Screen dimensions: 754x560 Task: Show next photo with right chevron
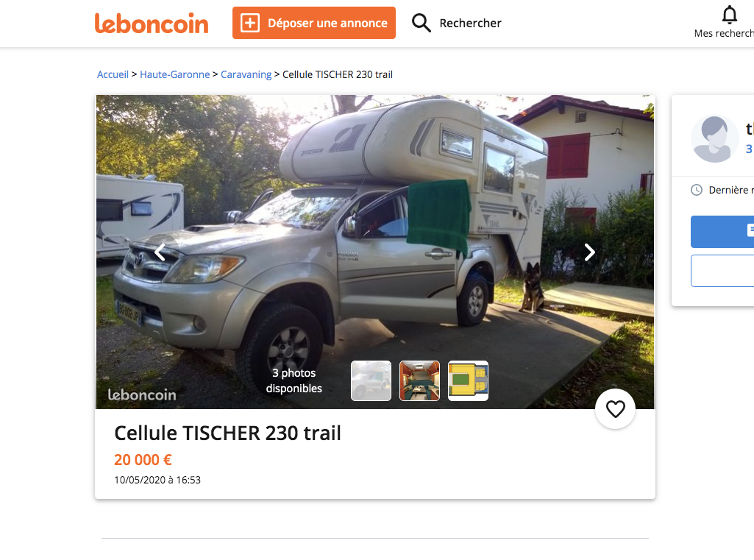(x=589, y=252)
